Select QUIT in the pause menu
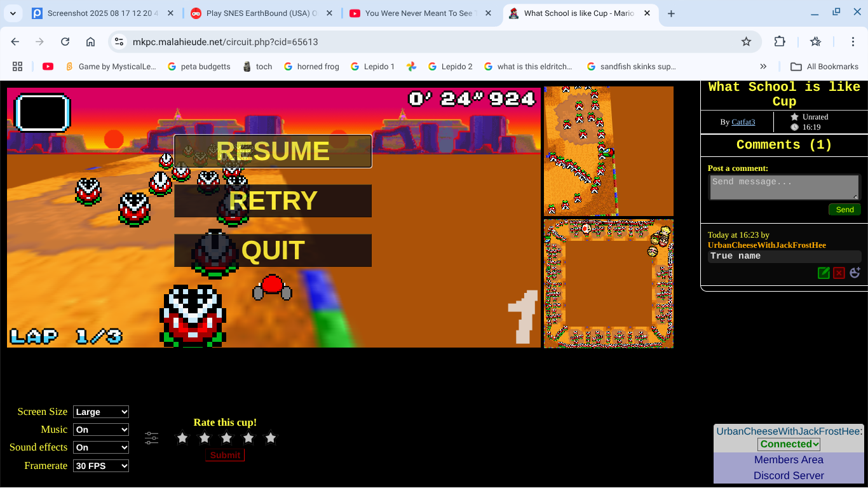 [273, 250]
